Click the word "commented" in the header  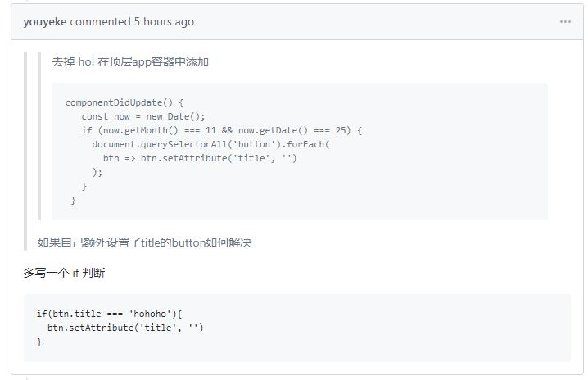tap(100, 22)
